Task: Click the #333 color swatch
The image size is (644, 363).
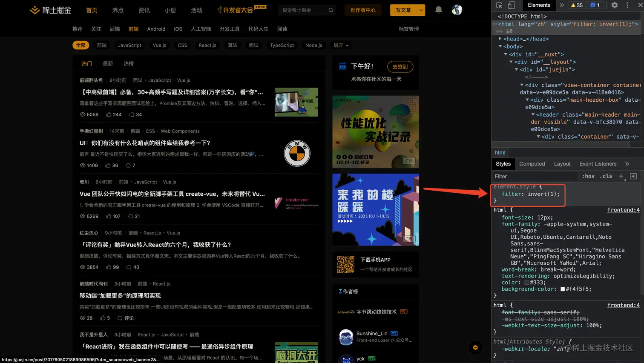Action: pyautogui.click(x=526, y=283)
